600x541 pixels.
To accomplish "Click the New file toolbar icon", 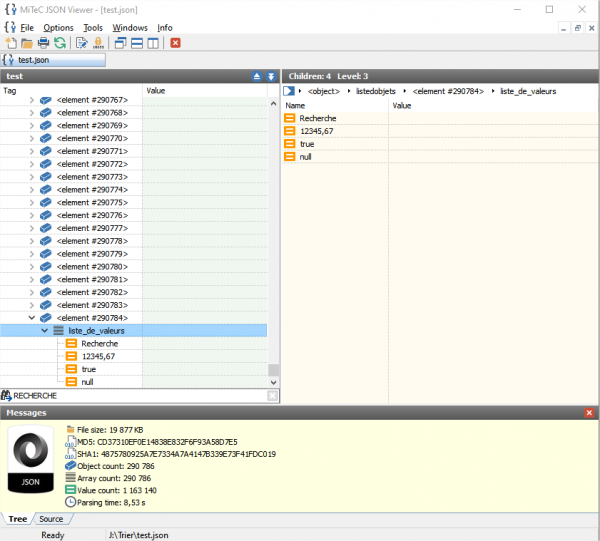I will [10, 43].
